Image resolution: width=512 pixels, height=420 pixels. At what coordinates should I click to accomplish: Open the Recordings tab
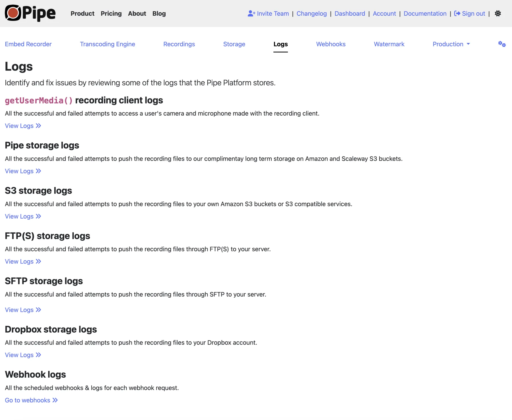179,44
